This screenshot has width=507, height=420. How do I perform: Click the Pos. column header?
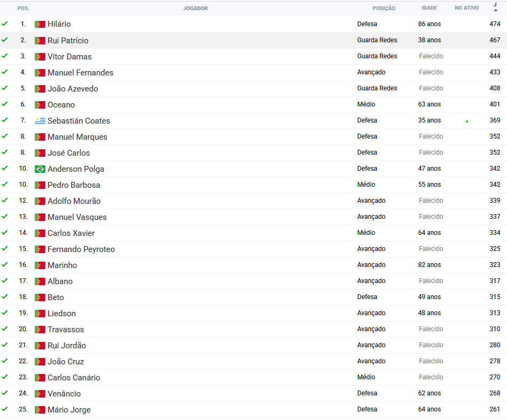click(x=23, y=9)
